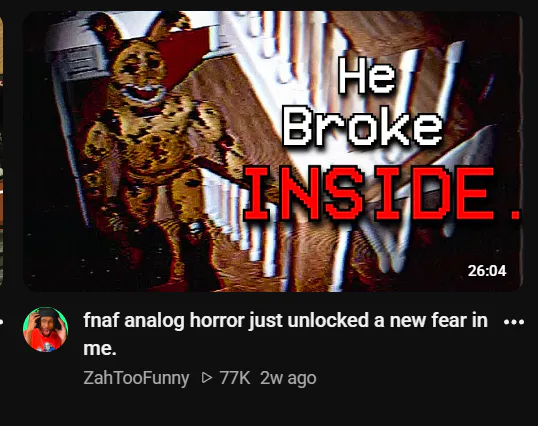Click the partial dot menu at left edge
This screenshot has height=426, width=538.
click(1, 322)
